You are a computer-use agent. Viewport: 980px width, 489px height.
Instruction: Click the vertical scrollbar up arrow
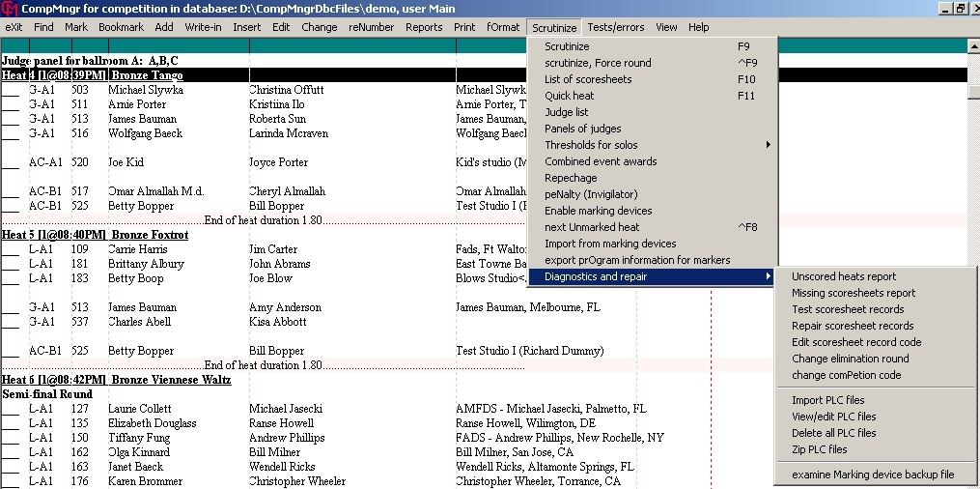[x=973, y=45]
